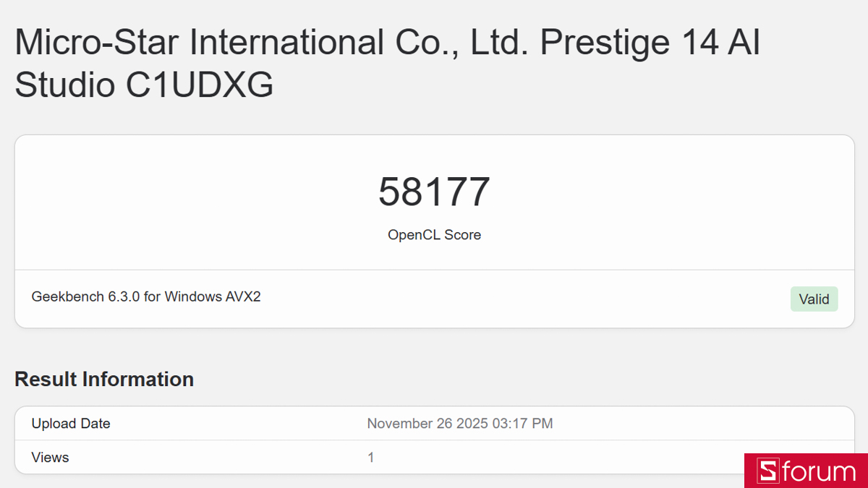The image size is (868, 488).
Task: Click the Valid status indicator
Action: click(x=814, y=299)
